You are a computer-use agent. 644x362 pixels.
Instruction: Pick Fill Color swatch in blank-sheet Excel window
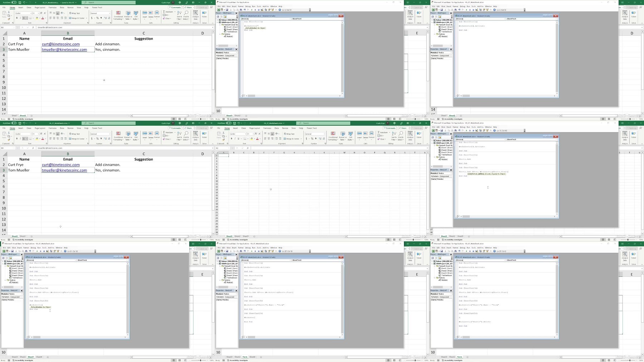point(252,139)
